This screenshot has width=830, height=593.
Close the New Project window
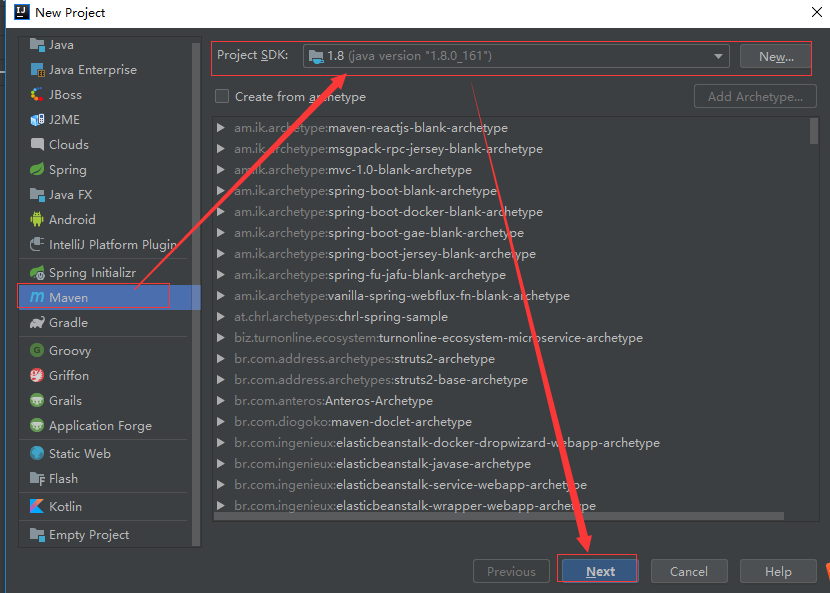817,12
